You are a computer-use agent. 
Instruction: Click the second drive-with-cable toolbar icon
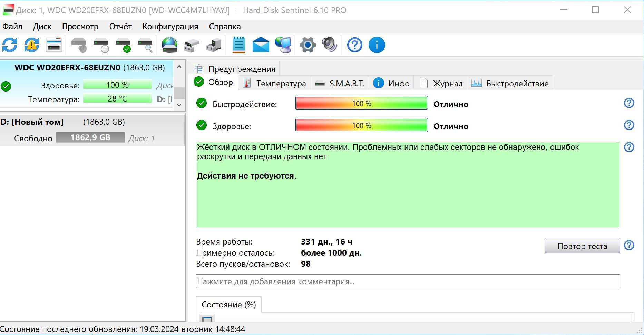click(214, 45)
